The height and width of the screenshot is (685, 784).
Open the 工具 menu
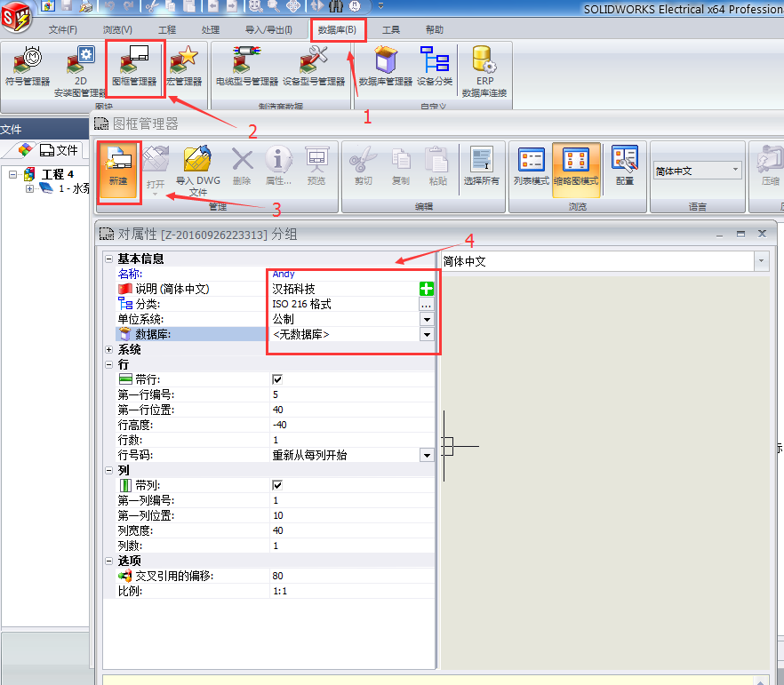[x=391, y=30]
